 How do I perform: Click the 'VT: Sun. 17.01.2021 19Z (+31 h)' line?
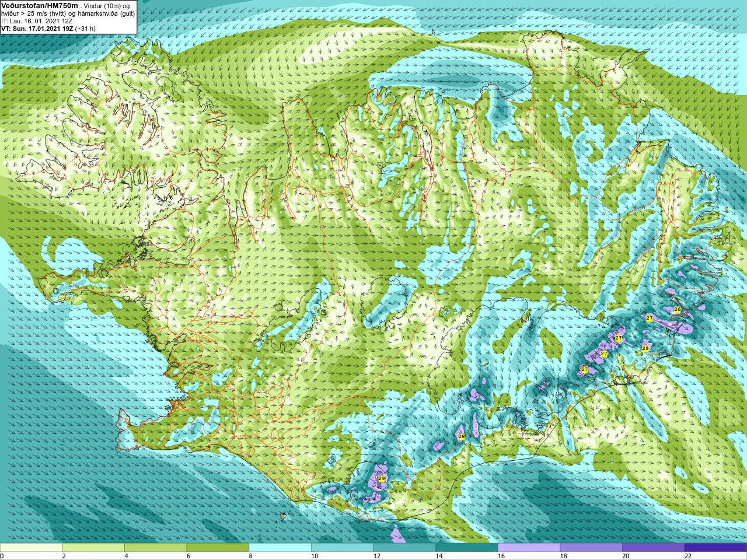click(48, 29)
